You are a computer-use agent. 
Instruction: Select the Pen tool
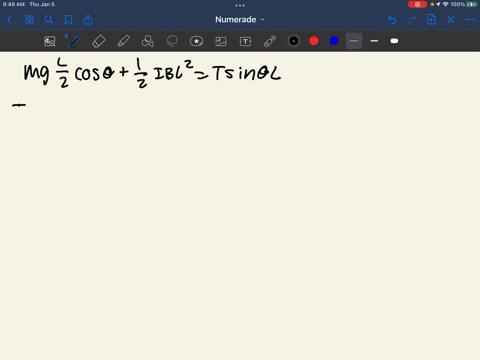tap(74, 41)
